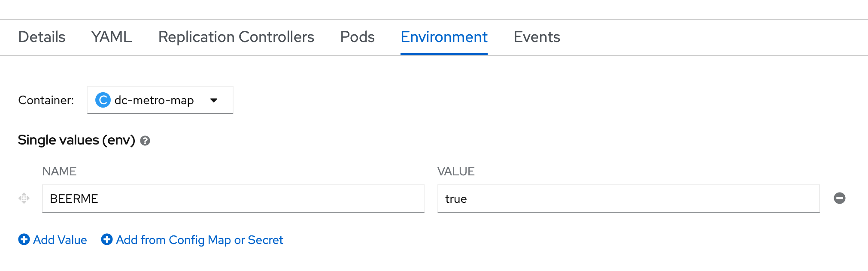View the Events tab

pyautogui.click(x=537, y=37)
